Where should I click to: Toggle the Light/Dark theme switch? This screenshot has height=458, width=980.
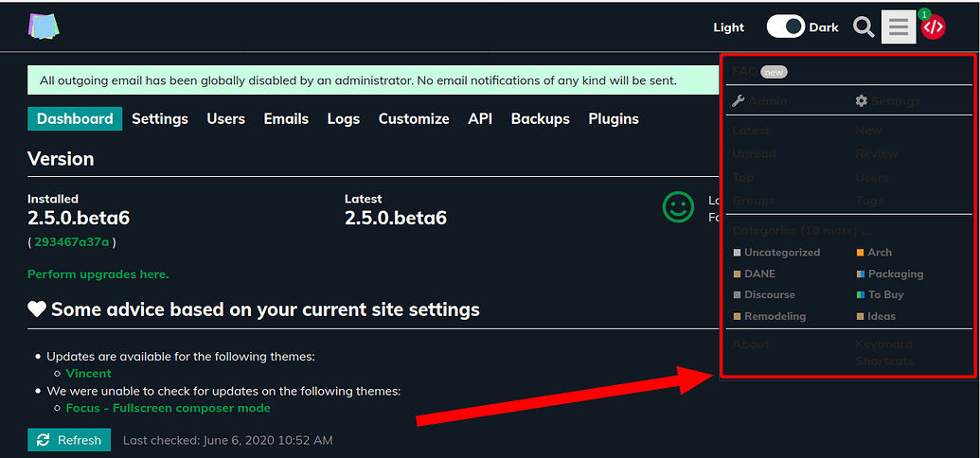click(785, 27)
